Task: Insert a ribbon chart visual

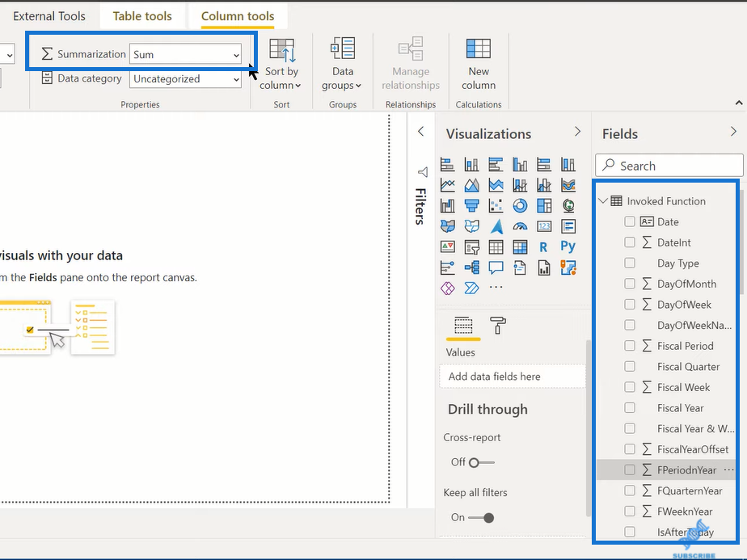Action: click(568, 185)
